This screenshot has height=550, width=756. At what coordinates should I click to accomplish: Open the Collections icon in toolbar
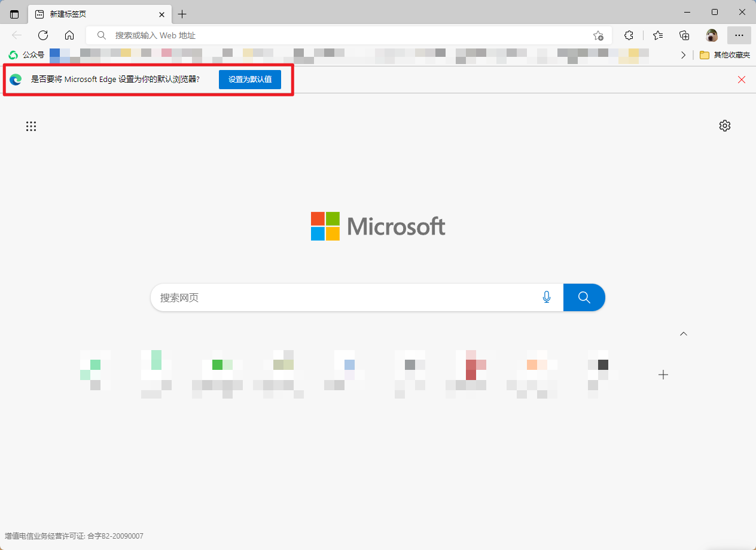tap(684, 35)
